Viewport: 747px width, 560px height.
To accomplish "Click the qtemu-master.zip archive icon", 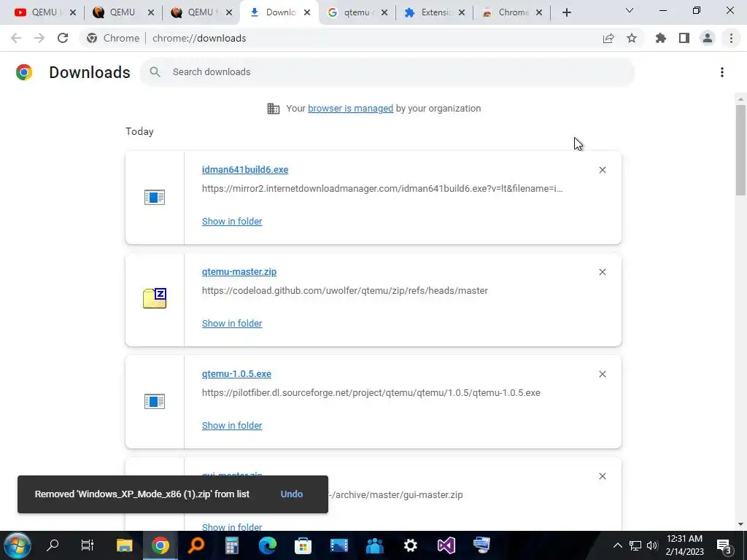I will 155,298.
